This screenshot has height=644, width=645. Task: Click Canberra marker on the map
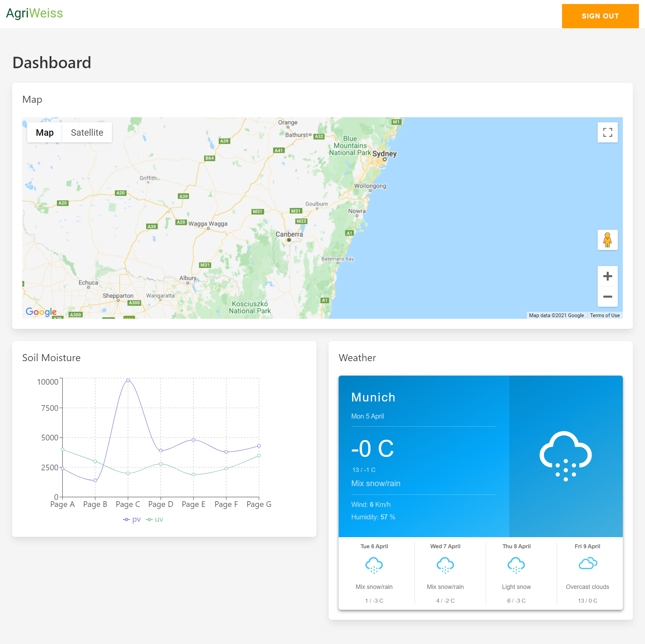click(x=289, y=240)
